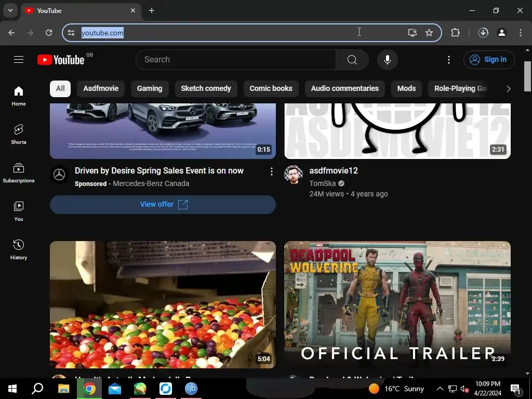Click the search magnifier button
532x399 pixels.
352,60
